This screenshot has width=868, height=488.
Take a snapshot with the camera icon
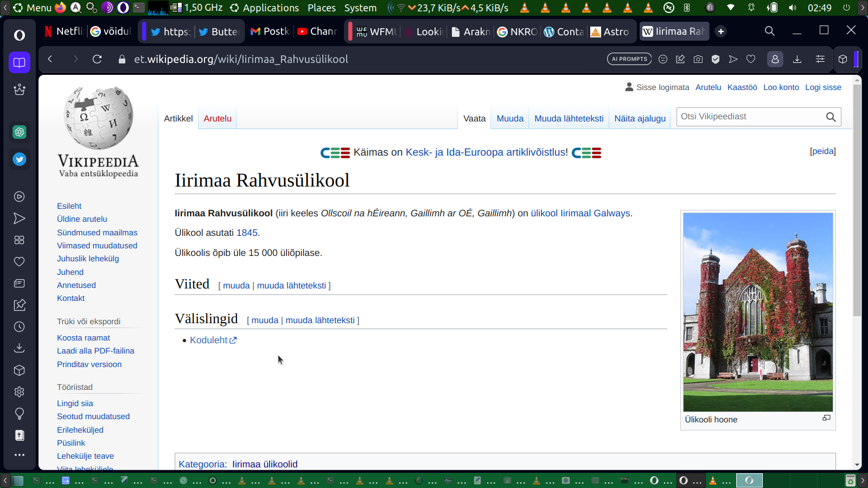[698, 59]
